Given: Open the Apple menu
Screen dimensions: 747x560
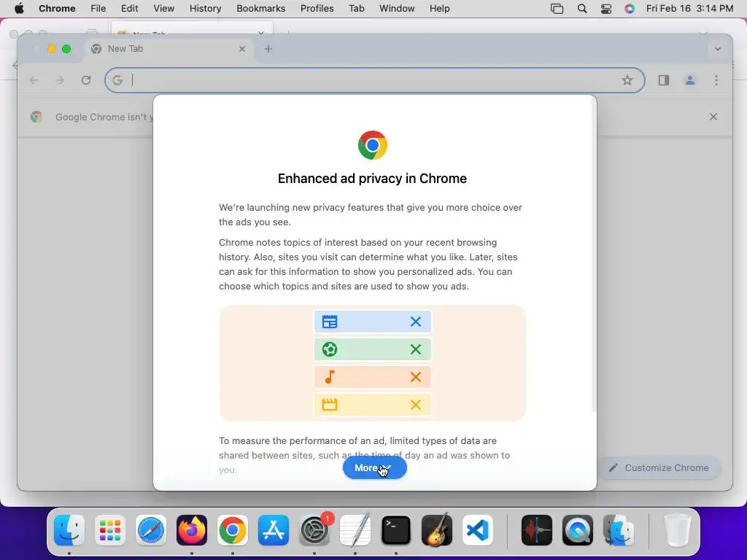Looking at the screenshot, I should [19, 9].
